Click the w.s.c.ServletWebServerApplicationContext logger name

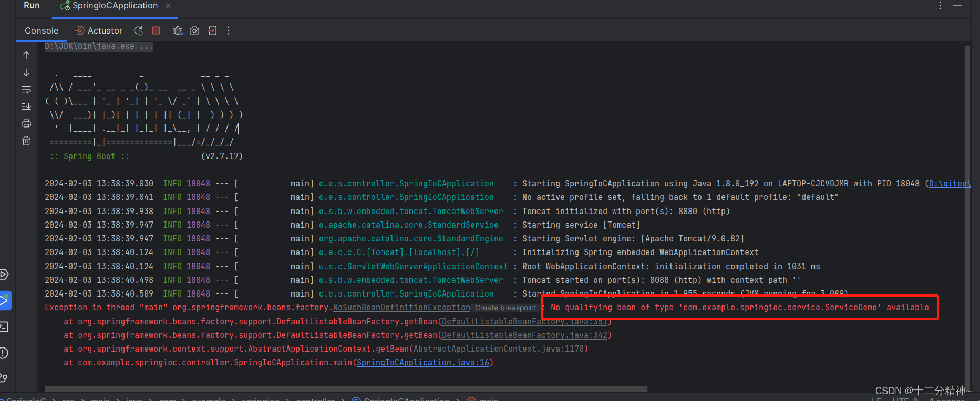point(413,266)
